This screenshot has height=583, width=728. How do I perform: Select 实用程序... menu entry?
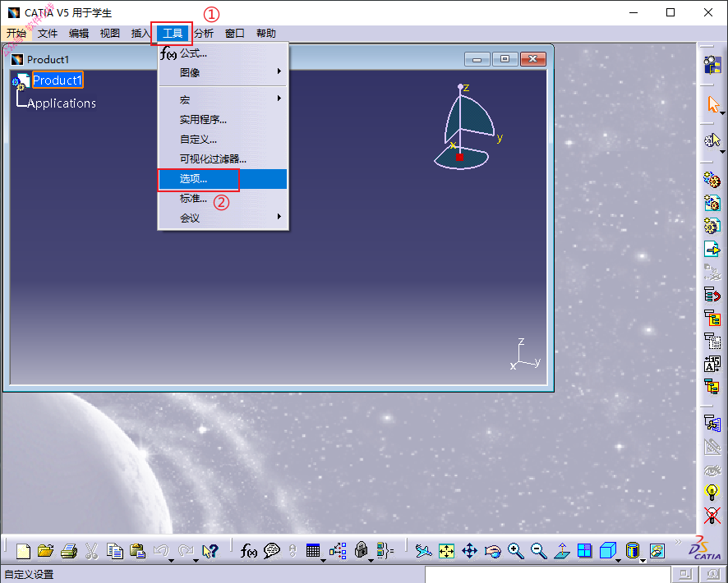pyautogui.click(x=223, y=120)
